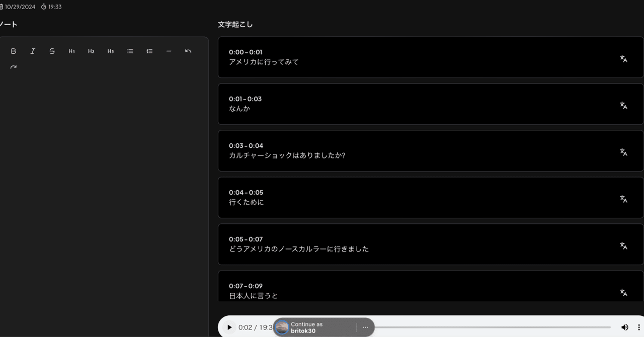Image resolution: width=644 pixels, height=337 pixels.
Task: Select the H2 heading style
Action: tap(91, 51)
